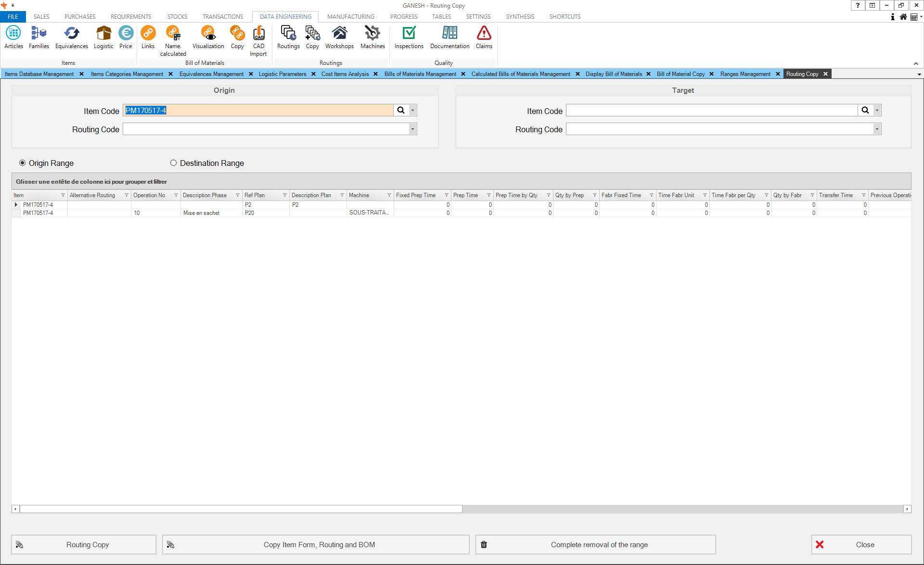Switch to the MANUFACTURING ribbon tab

350,16
